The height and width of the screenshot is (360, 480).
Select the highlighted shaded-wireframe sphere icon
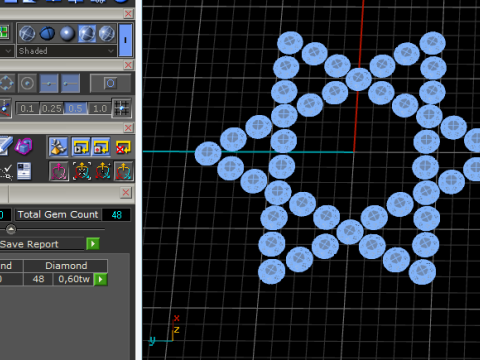[87, 33]
